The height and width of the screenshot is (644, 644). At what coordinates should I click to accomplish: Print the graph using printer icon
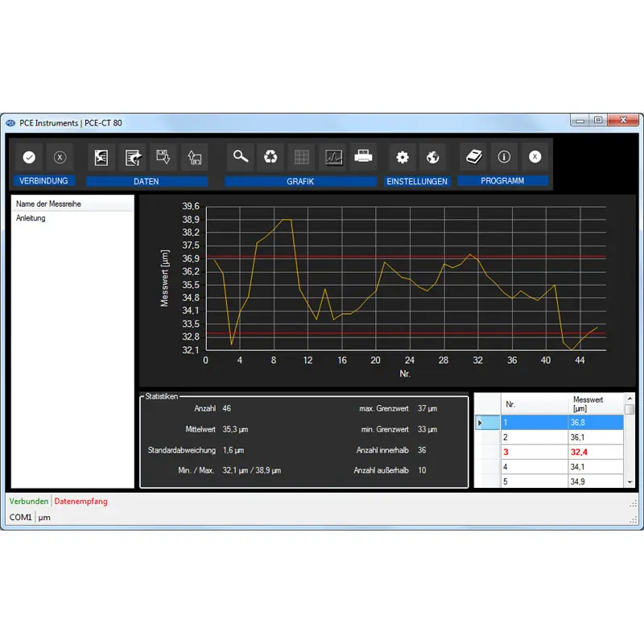pos(364,157)
